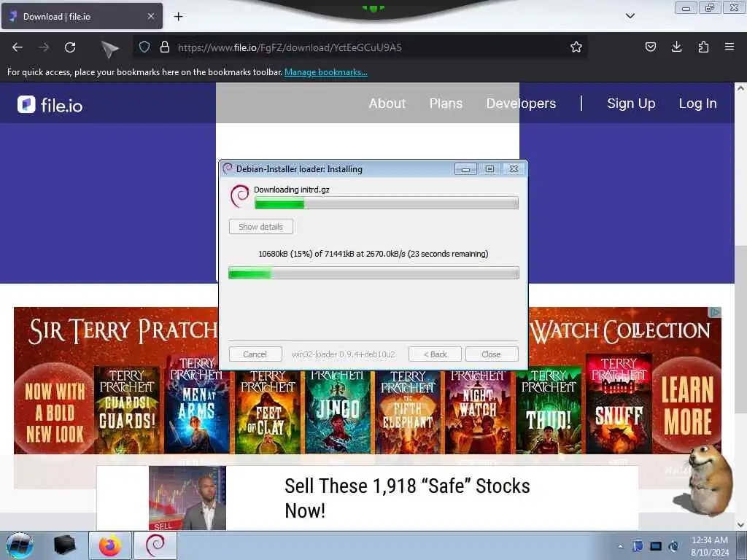The height and width of the screenshot is (560, 747).
Task: Click the Men at Arms book cover
Action: [x=198, y=405]
